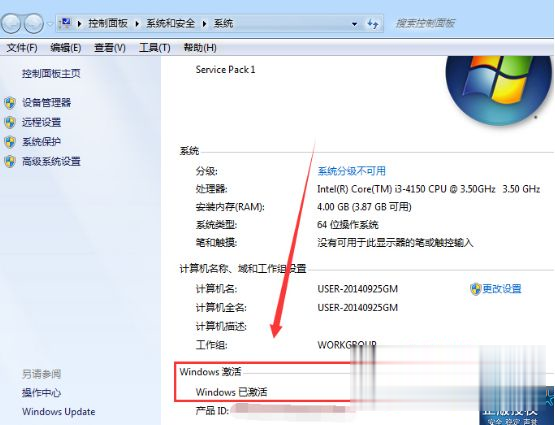Open 远程设置 link
The image size is (555, 425).
[41, 122]
